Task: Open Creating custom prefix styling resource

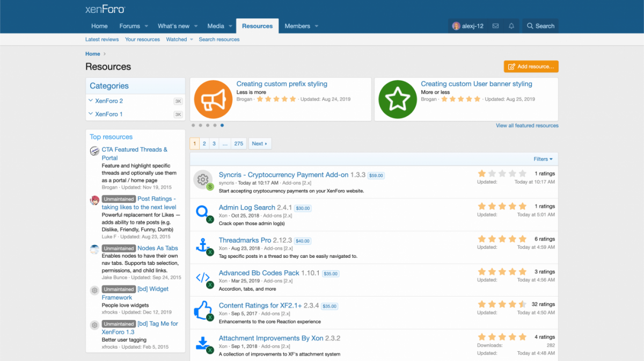Action: [282, 84]
